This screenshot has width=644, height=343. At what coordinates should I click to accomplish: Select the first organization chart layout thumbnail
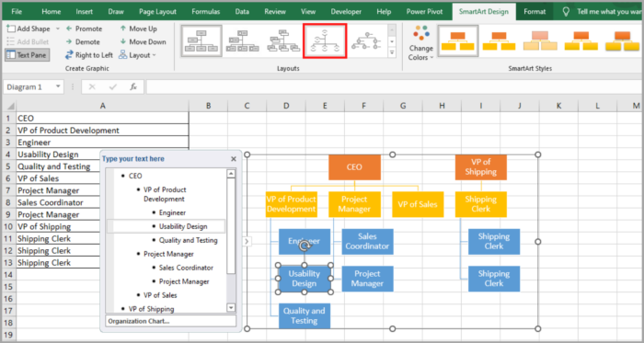coord(201,41)
